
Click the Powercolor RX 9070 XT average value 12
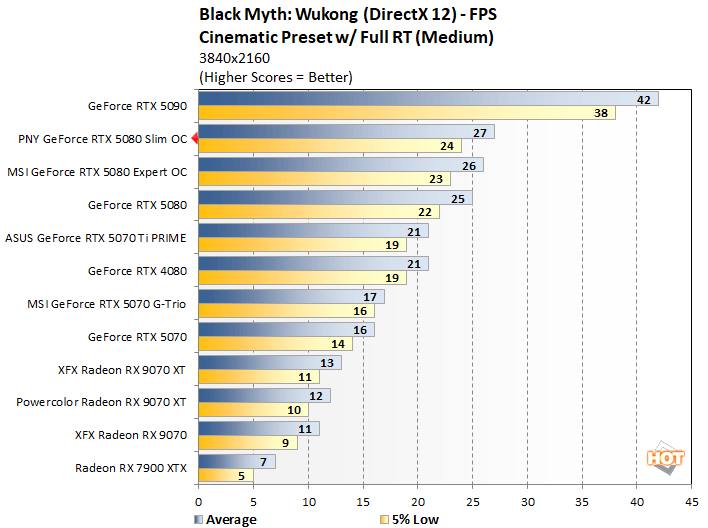[316, 396]
